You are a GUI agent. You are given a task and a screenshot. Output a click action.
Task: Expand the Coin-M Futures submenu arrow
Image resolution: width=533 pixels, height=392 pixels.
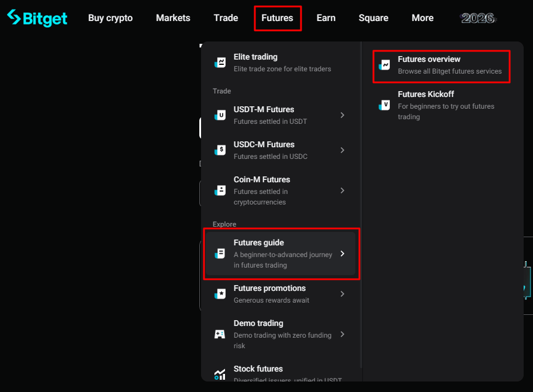click(342, 190)
